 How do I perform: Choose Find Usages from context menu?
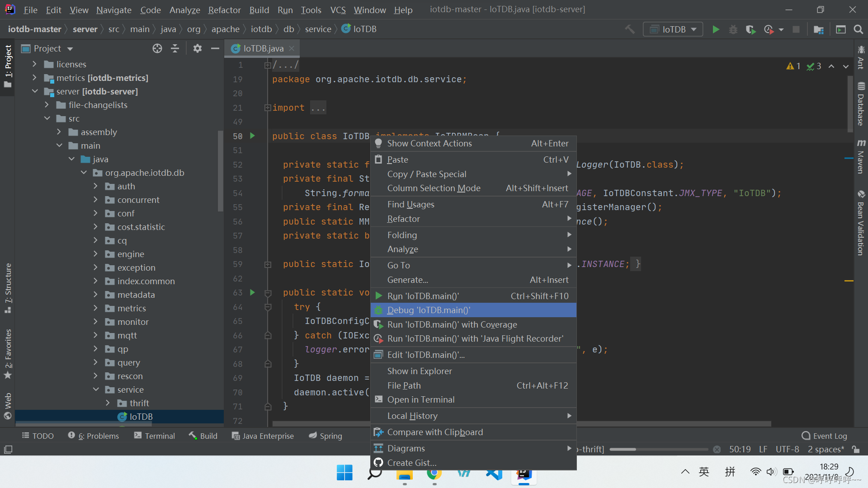pyautogui.click(x=473, y=204)
